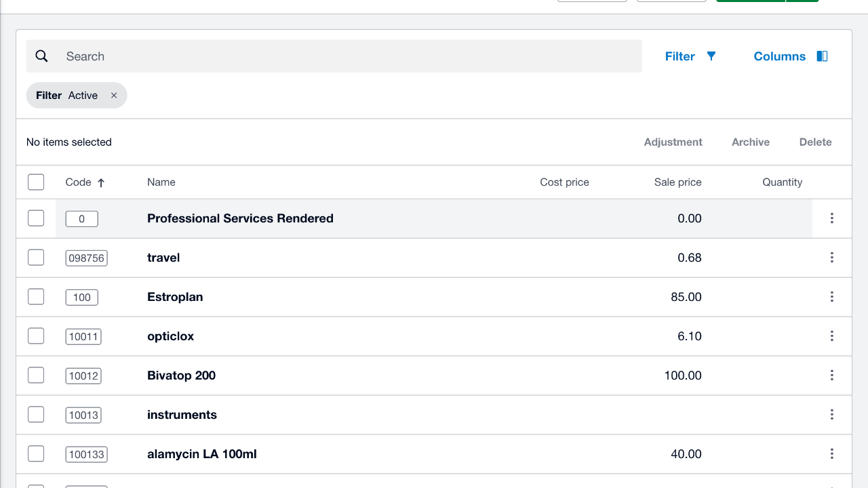Click code badge 098756
The width and height of the screenshot is (868, 488).
click(87, 258)
